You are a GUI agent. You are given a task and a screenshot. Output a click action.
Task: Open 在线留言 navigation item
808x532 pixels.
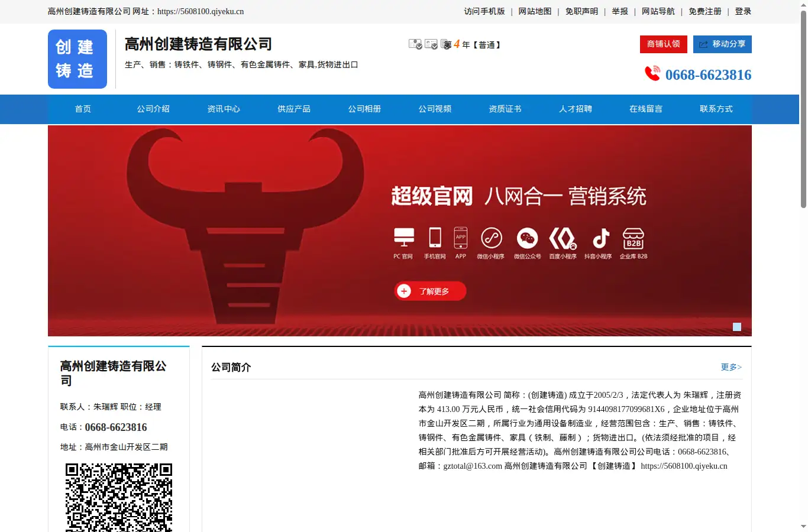(646, 109)
